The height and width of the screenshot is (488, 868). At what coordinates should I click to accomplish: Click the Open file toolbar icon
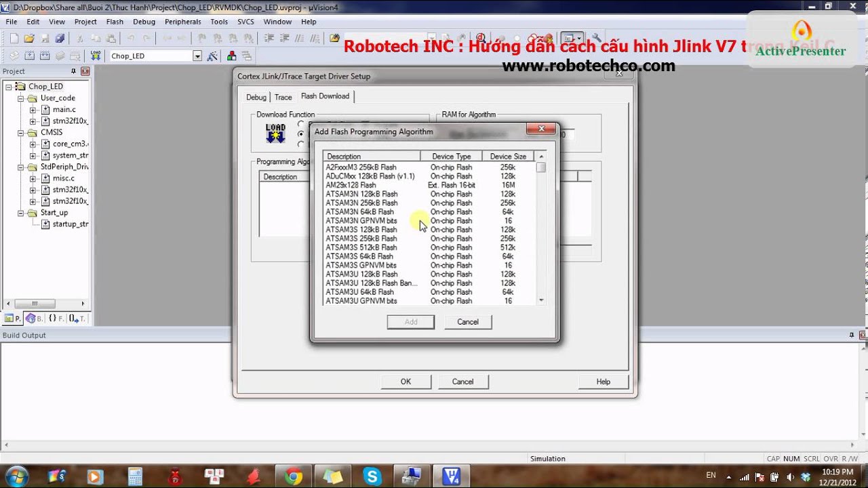29,39
